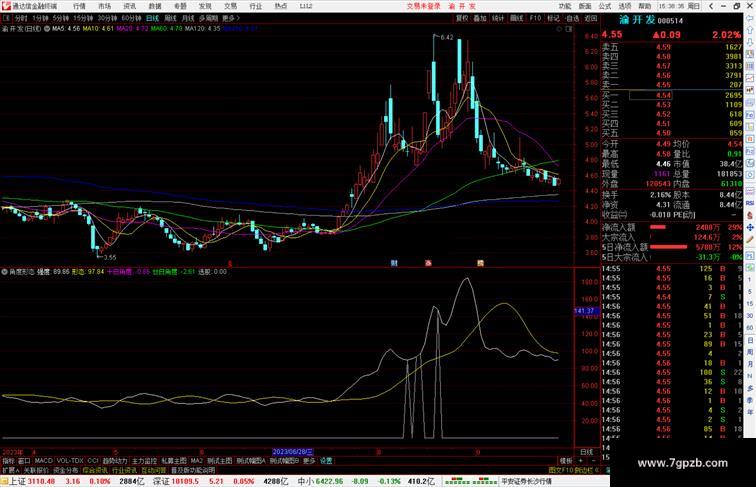Toggle the icon left of 分时 tab
The width and height of the screenshot is (756, 487).
click(6, 18)
